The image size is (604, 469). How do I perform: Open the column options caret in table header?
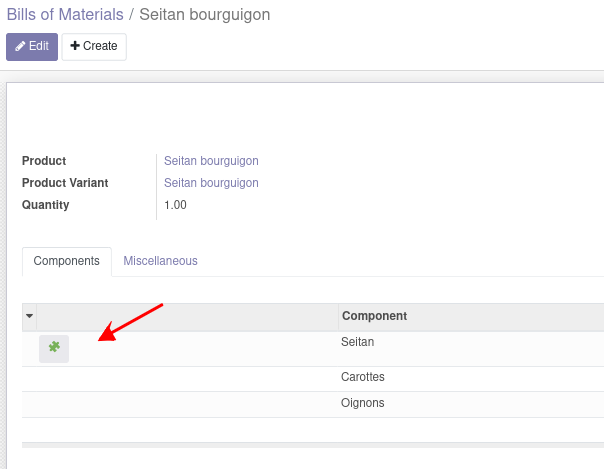point(29,316)
